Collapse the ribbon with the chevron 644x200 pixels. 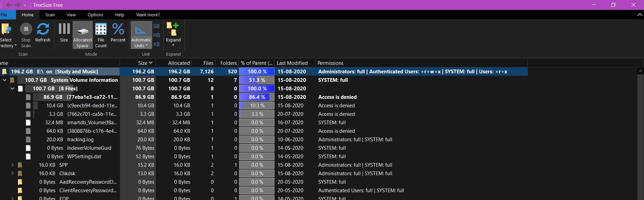pos(640,15)
